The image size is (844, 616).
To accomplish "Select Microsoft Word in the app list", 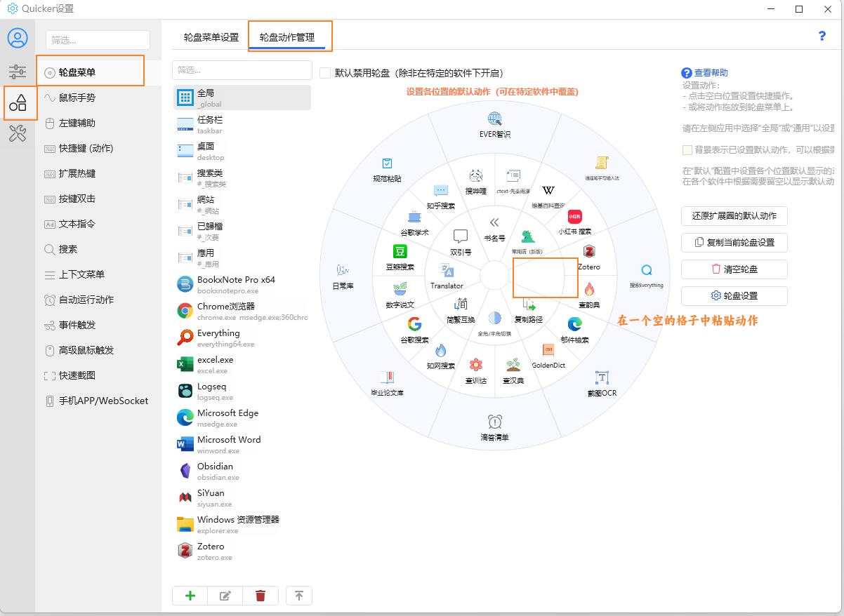I will click(x=242, y=444).
